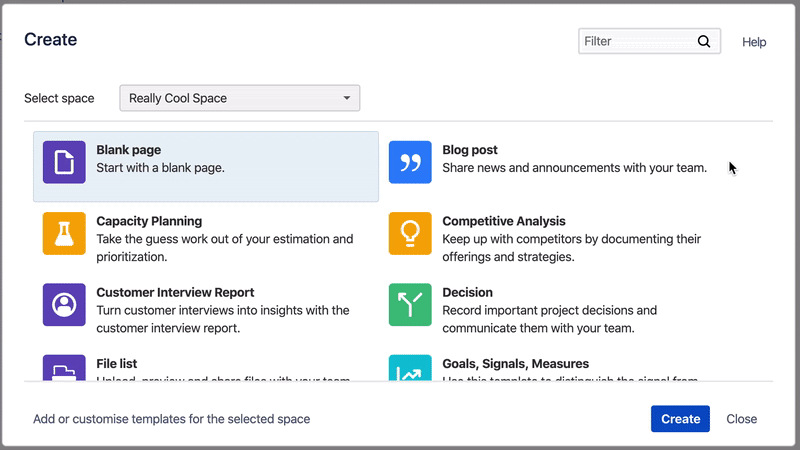Click the Blog post quotation icon
This screenshot has height=450, width=800.
coord(410,162)
